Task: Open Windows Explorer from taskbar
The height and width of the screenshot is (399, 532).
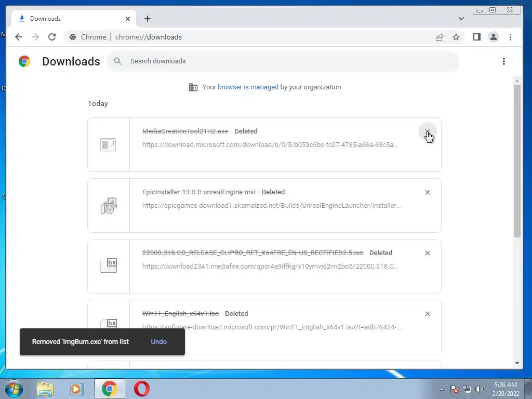Action: 45,389
